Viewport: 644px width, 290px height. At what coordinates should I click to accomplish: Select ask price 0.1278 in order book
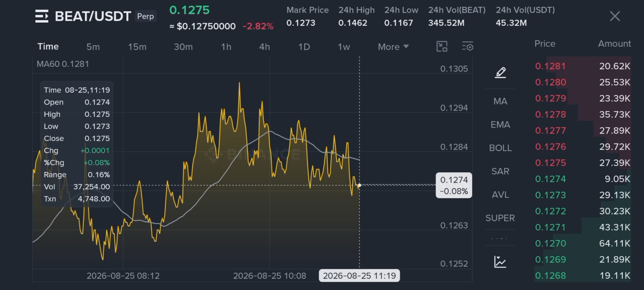click(550, 115)
